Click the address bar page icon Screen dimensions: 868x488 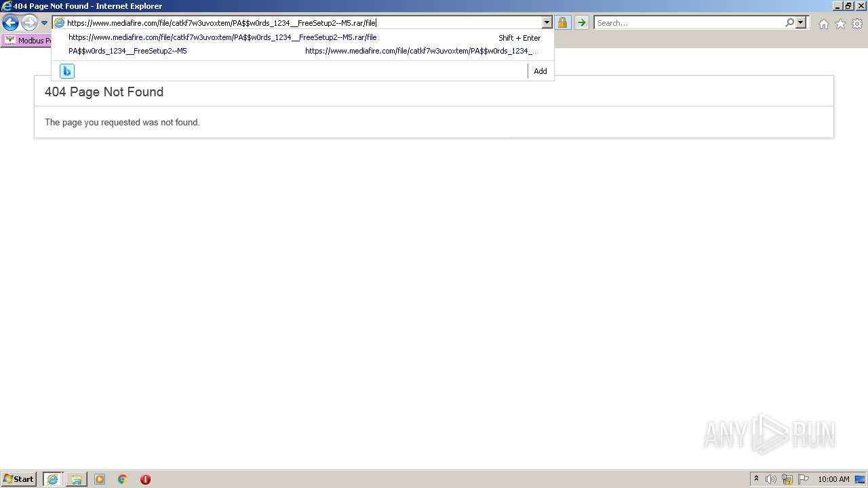pos(59,23)
